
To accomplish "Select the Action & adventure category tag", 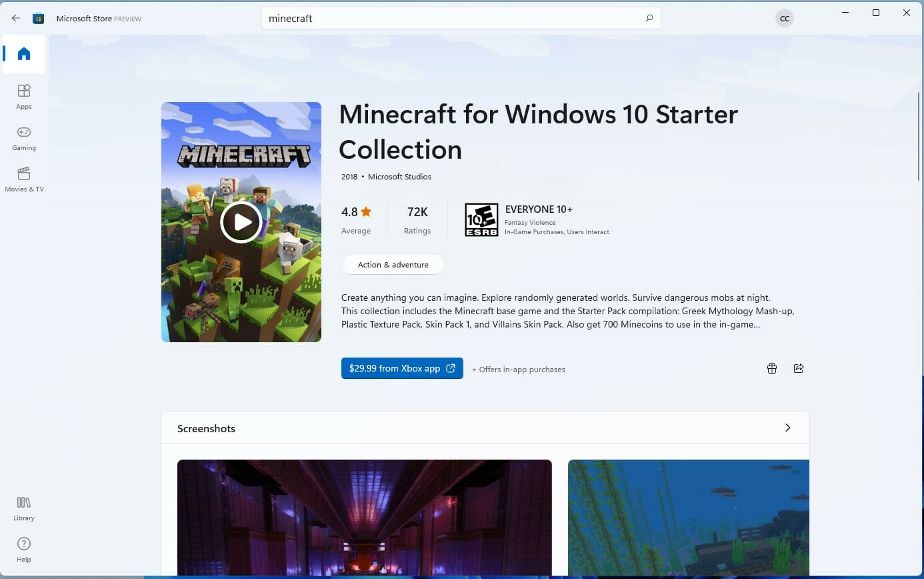I will coord(393,265).
